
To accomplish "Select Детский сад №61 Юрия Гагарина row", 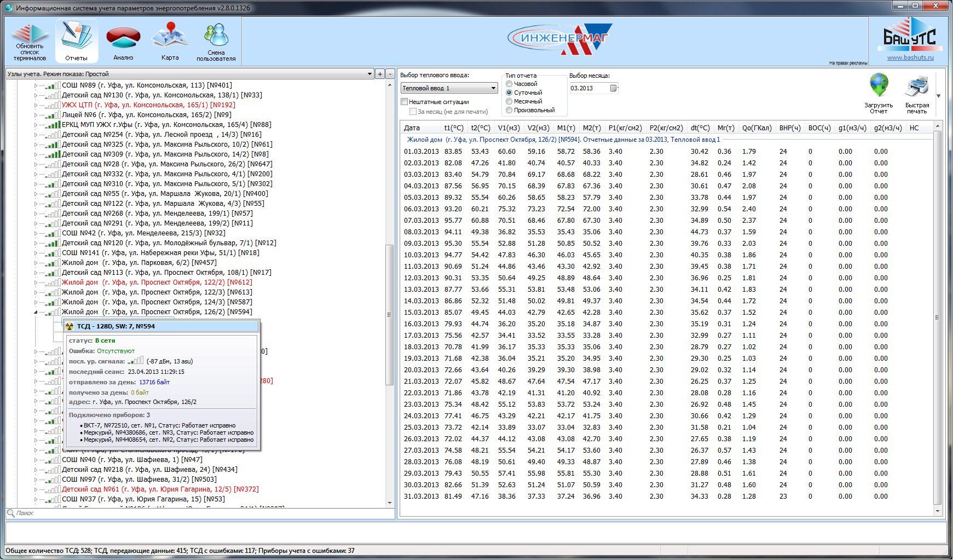I will [160, 489].
